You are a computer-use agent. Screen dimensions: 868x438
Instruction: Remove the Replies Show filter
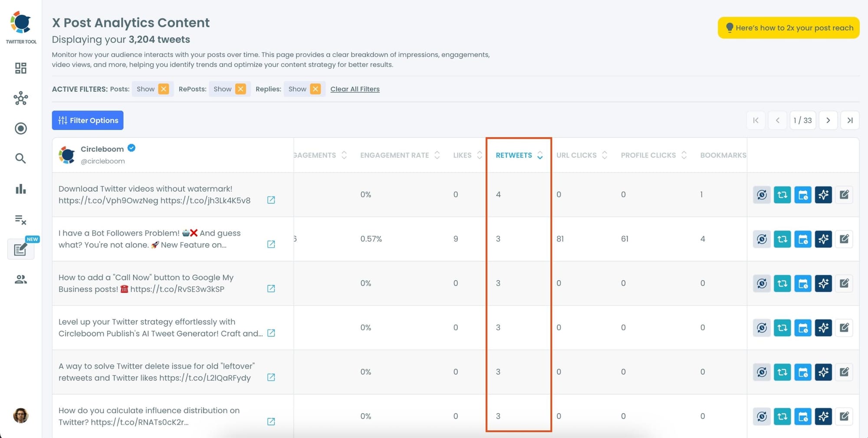click(316, 89)
